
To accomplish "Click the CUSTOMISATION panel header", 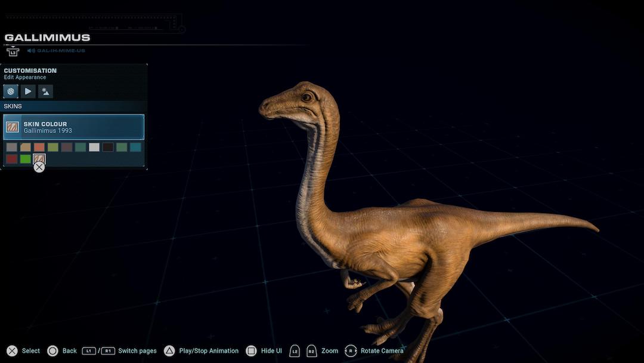I will tap(30, 70).
